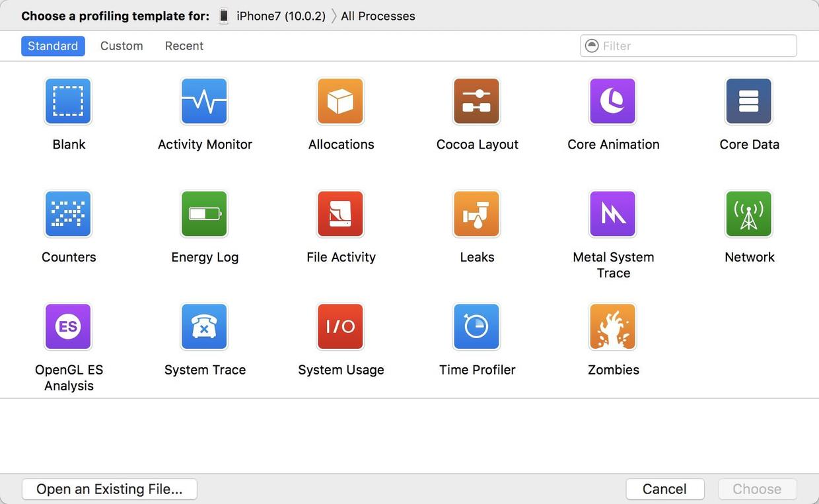Image resolution: width=819 pixels, height=504 pixels.
Task: Select the Network antenna icon
Action: (x=748, y=214)
